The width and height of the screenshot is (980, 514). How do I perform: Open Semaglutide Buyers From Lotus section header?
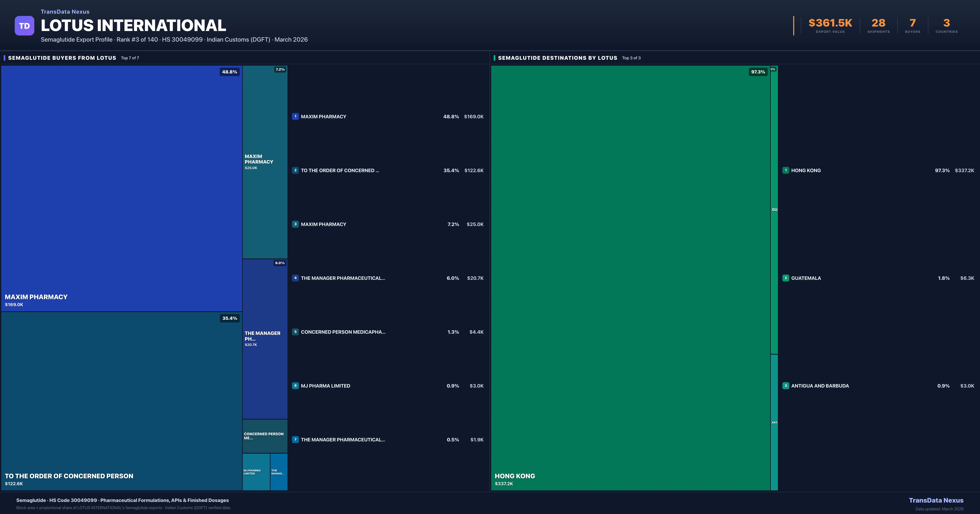tap(62, 58)
